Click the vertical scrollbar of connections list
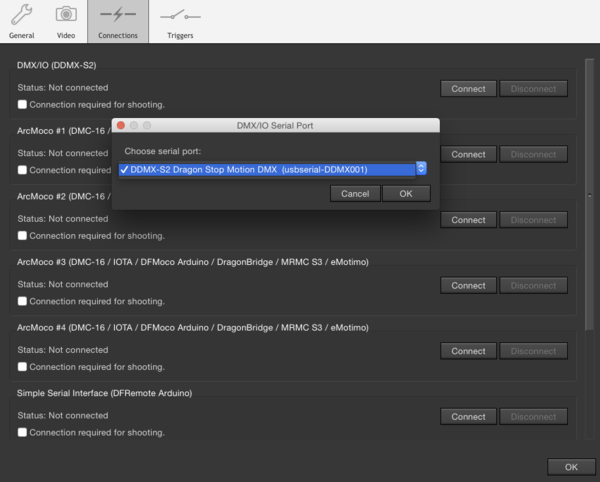This screenshot has width=600, height=482. (589, 200)
